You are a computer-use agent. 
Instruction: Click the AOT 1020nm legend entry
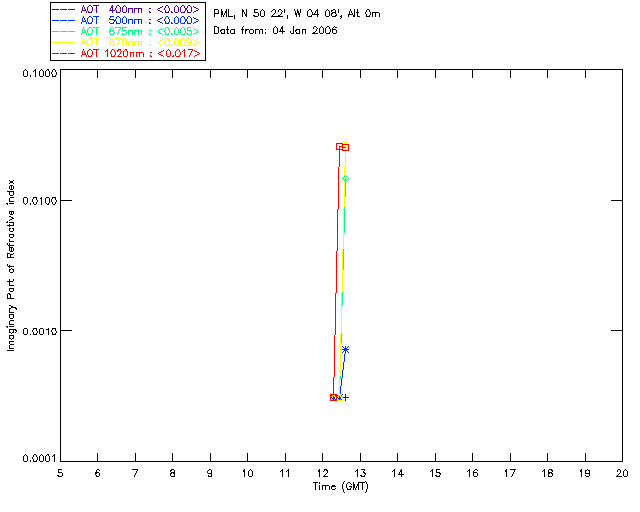pyautogui.click(x=126, y=53)
